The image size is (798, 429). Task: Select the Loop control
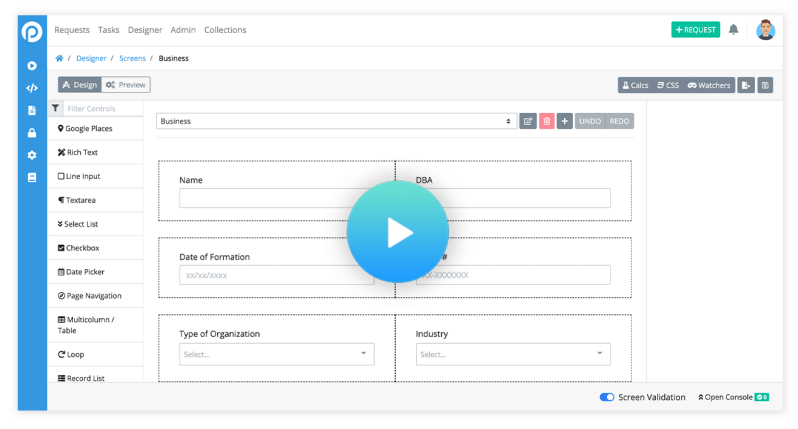(95, 354)
